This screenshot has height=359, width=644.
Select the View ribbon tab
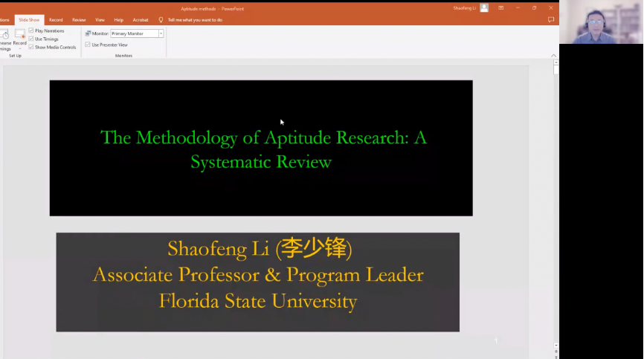tap(100, 20)
